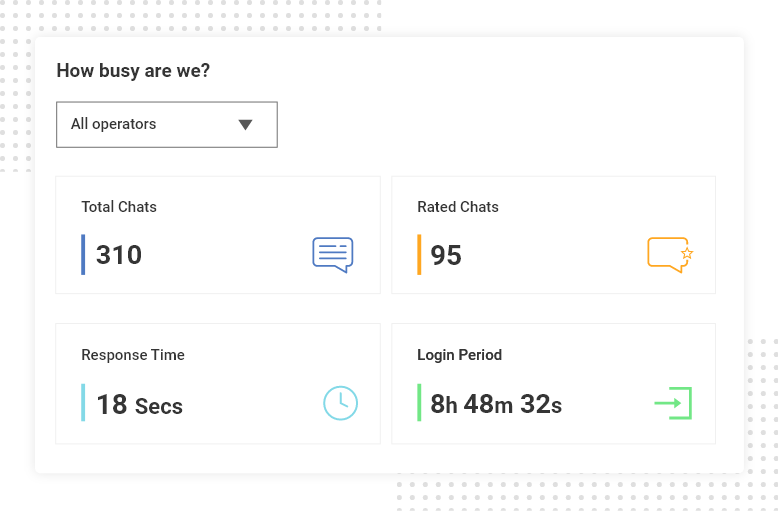
Task: Click the 8h 48m 32s login value
Action: (x=496, y=404)
